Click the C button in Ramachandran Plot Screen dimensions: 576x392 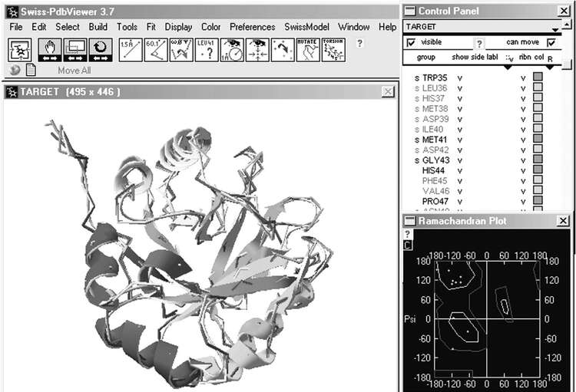click(x=408, y=245)
